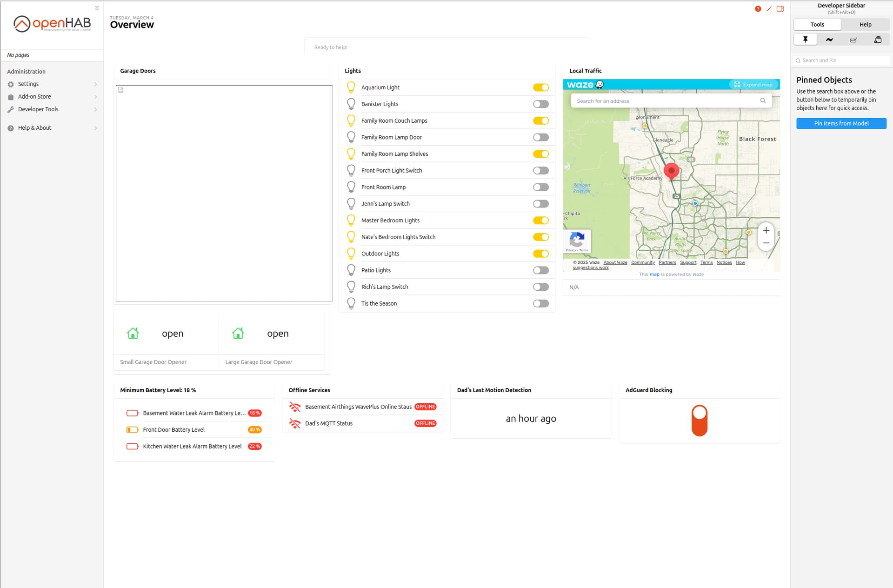Open the event monitor (wave) tool in Developer Sidebar
This screenshot has height=588, width=893.
(x=829, y=40)
